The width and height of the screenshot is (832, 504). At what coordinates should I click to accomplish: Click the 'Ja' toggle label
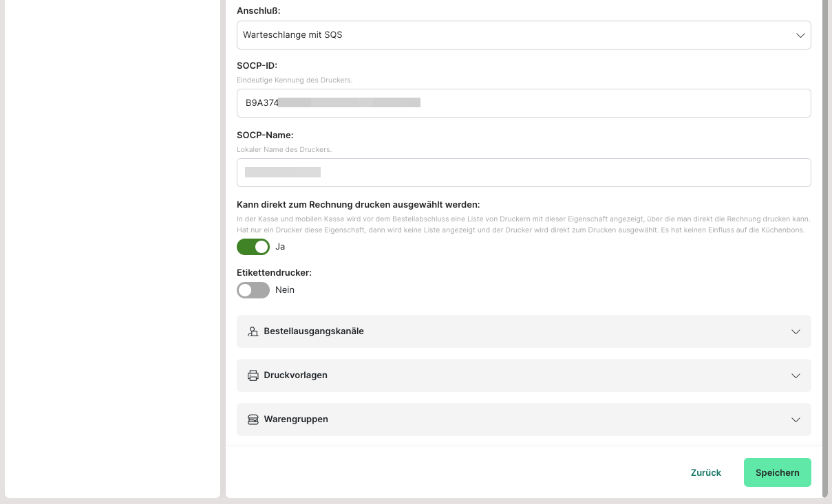click(x=280, y=247)
